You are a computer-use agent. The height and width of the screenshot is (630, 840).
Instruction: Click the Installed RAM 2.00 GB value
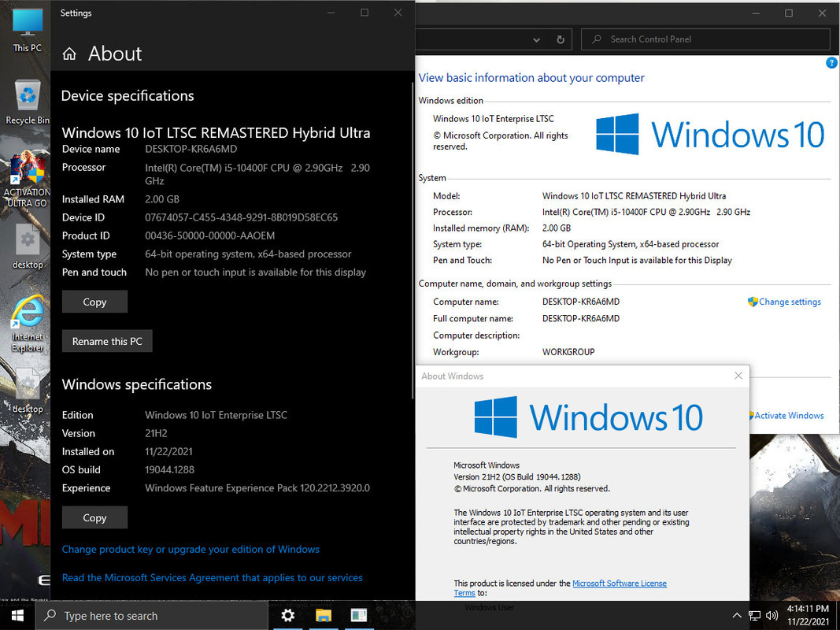[162, 199]
